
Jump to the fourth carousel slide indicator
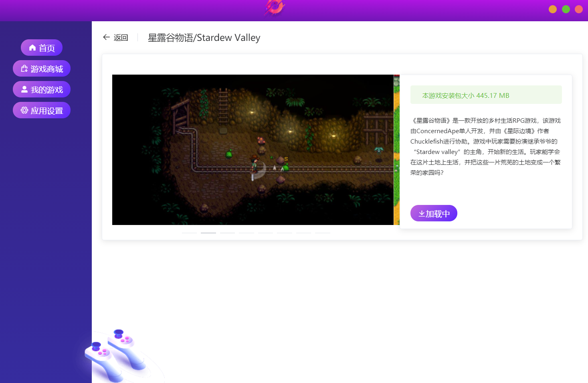tap(247, 233)
